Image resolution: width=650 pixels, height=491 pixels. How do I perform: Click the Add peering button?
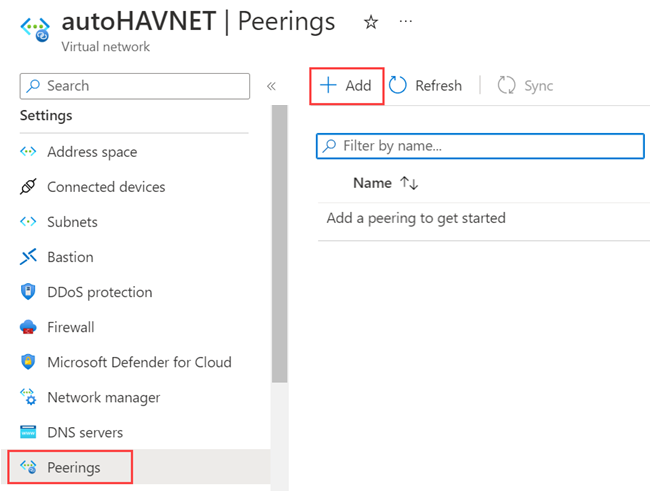(346, 86)
